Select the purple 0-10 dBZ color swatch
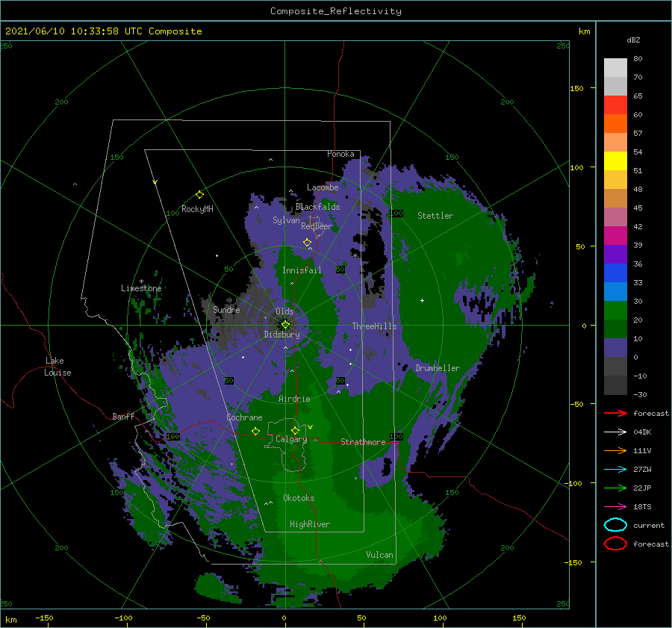The height and width of the screenshot is (628, 672). (x=615, y=348)
